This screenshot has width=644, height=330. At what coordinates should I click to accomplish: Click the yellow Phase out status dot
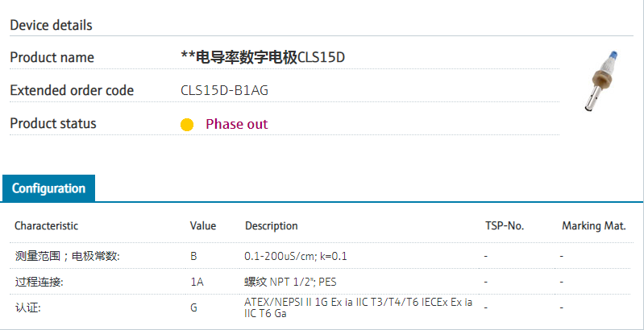pos(187,125)
